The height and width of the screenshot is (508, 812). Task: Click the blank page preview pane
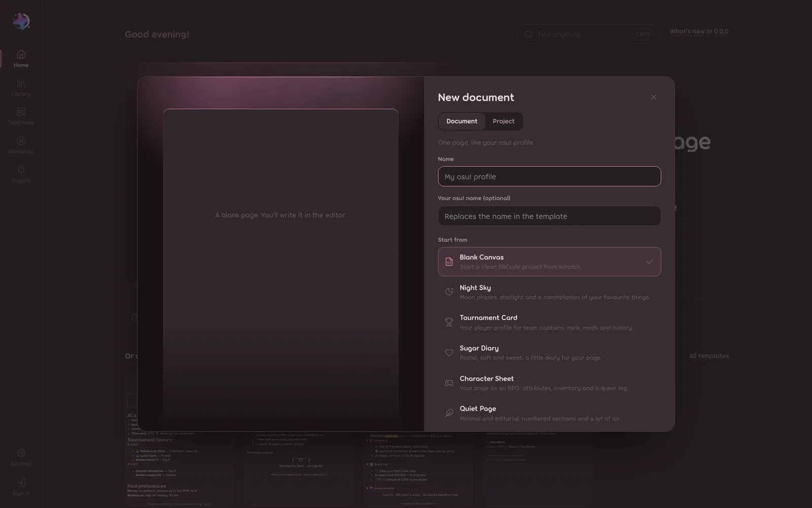pyautogui.click(x=281, y=269)
